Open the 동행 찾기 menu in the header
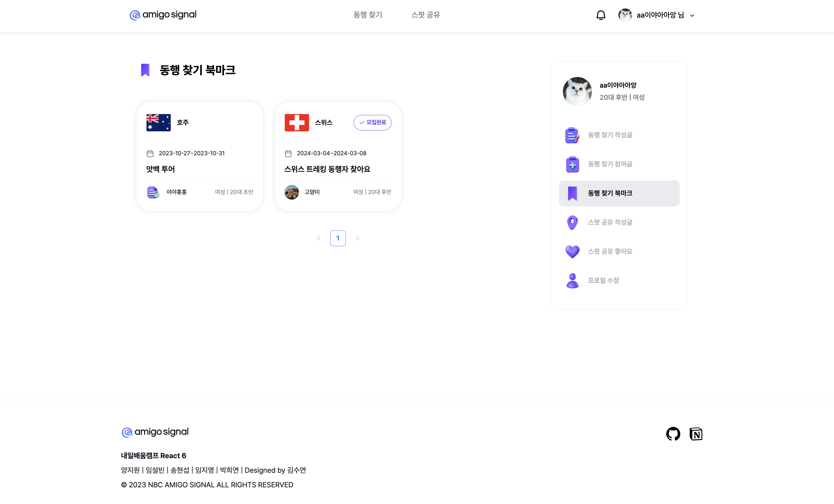Image resolution: width=834 pixels, height=504 pixels. click(367, 15)
